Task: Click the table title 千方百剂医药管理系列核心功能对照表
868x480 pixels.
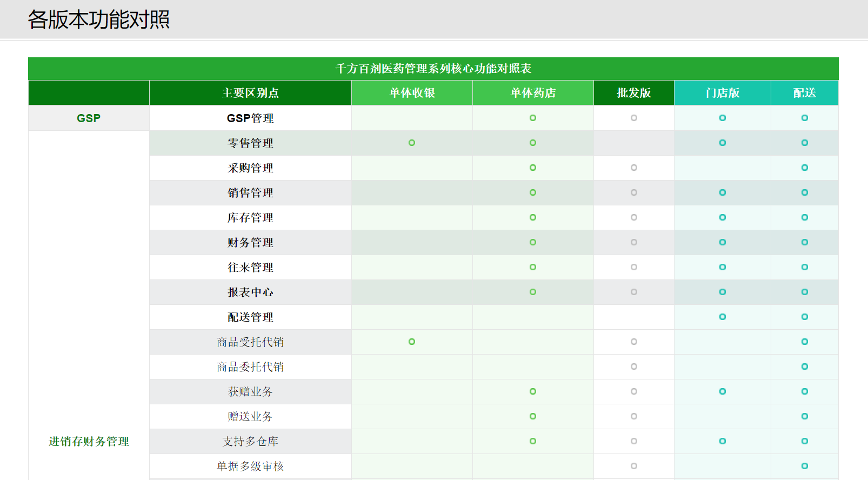Action: [x=433, y=69]
